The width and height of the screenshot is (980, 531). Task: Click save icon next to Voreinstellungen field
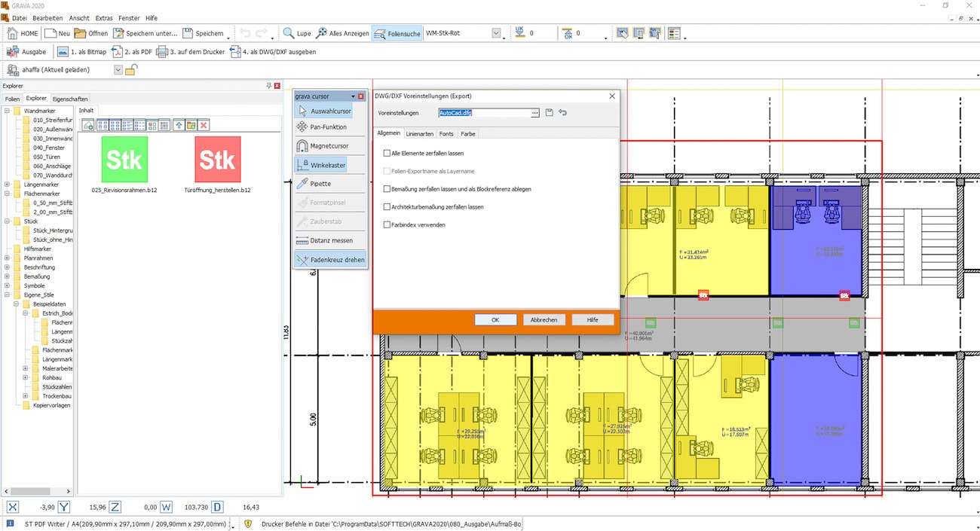[x=549, y=113]
